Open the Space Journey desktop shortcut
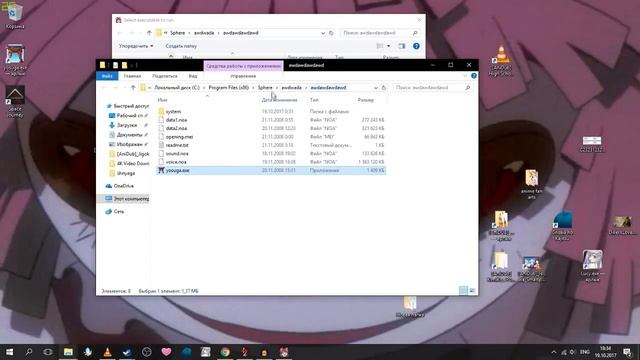This screenshot has height=360, width=640. (15, 102)
